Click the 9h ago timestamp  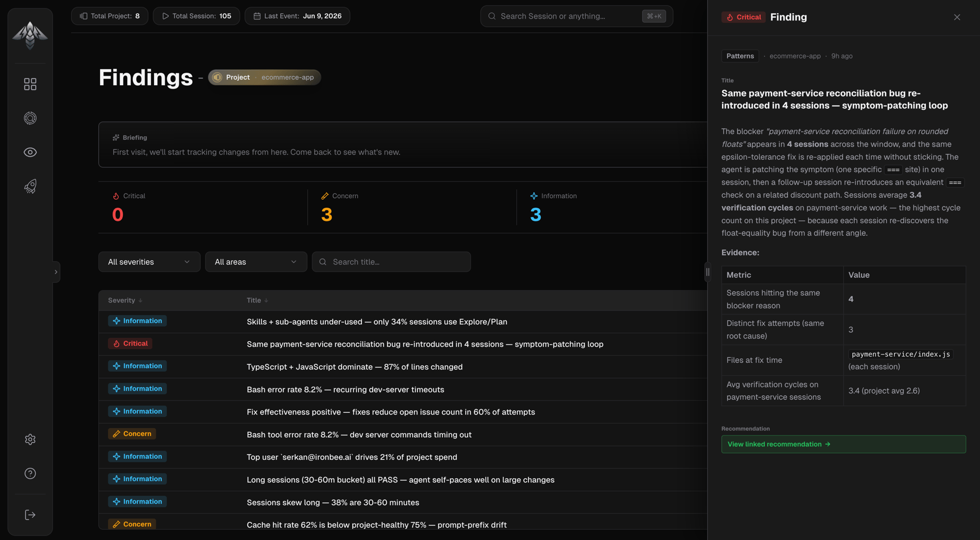click(842, 56)
